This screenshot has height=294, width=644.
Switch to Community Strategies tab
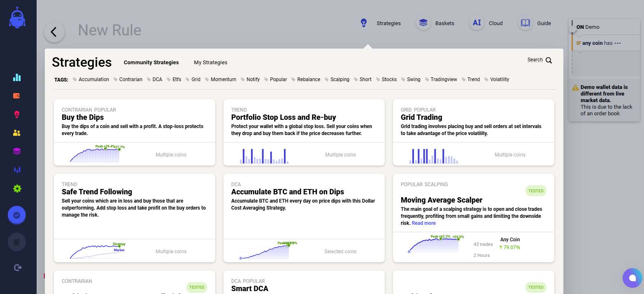click(151, 63)
